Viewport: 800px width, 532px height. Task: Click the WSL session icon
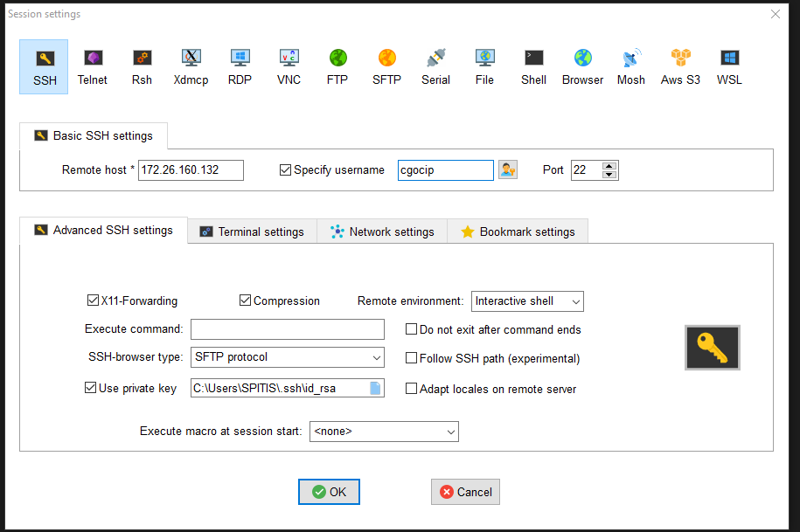[x=729, y=66]
